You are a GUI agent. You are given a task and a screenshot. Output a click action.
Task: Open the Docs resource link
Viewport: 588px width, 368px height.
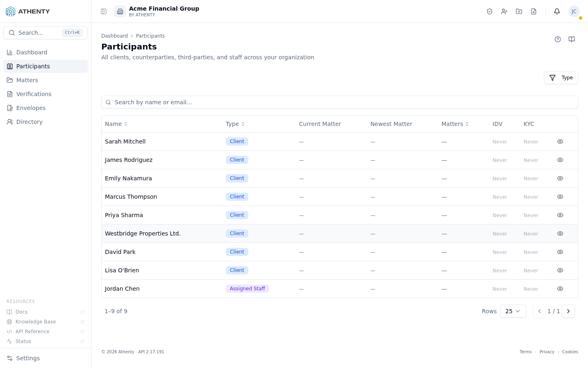45,312
